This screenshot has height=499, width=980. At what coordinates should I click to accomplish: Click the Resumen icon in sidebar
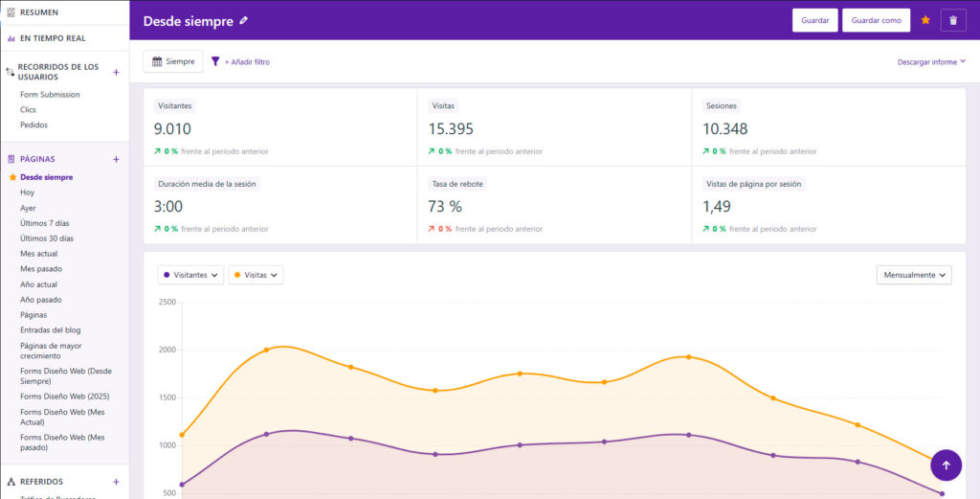tap(11, 12)
